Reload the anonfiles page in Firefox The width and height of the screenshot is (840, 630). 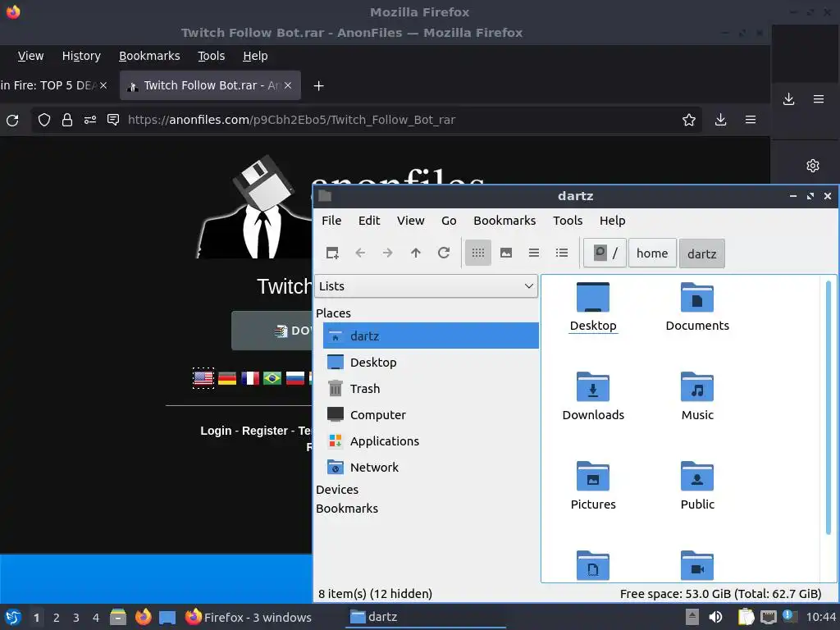click(12, 120)
